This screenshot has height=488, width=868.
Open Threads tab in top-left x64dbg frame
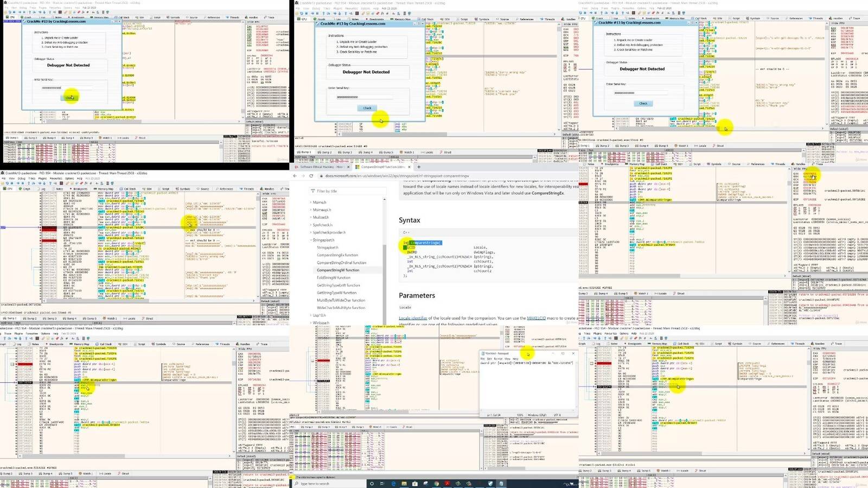(x=232, y=17)
